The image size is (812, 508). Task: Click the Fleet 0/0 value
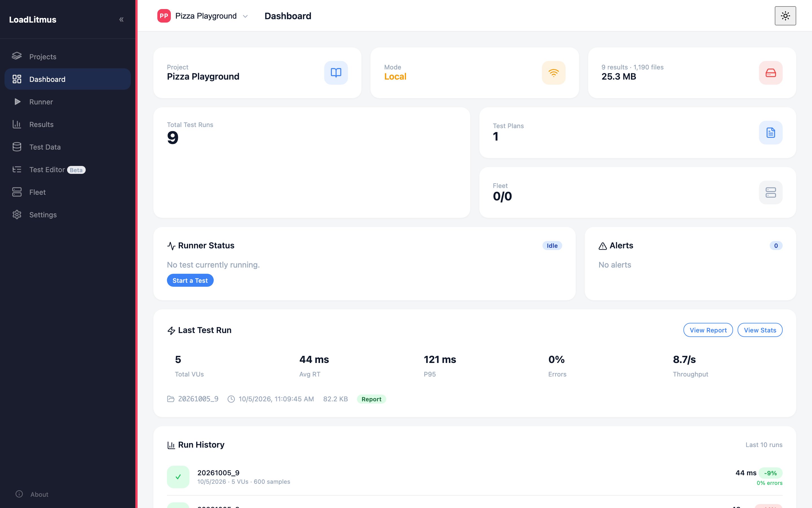(x=502, y=196)
